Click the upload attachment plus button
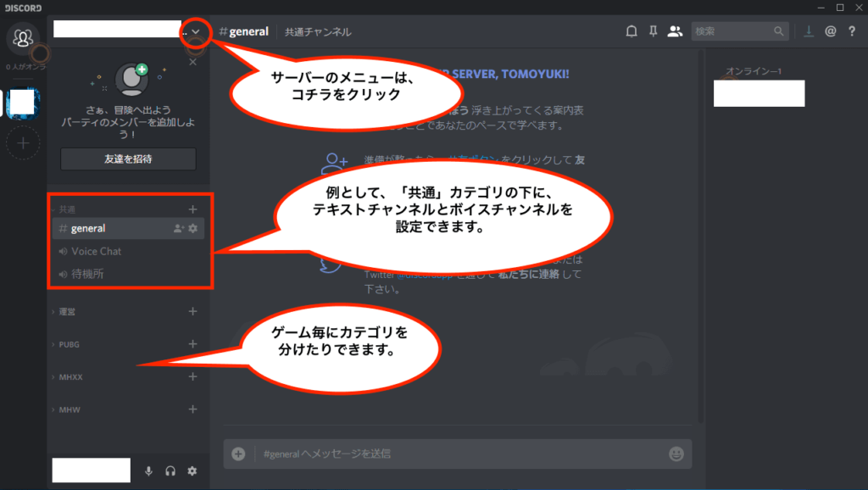This screenshot has height=490, width=868. click(239, 454)
